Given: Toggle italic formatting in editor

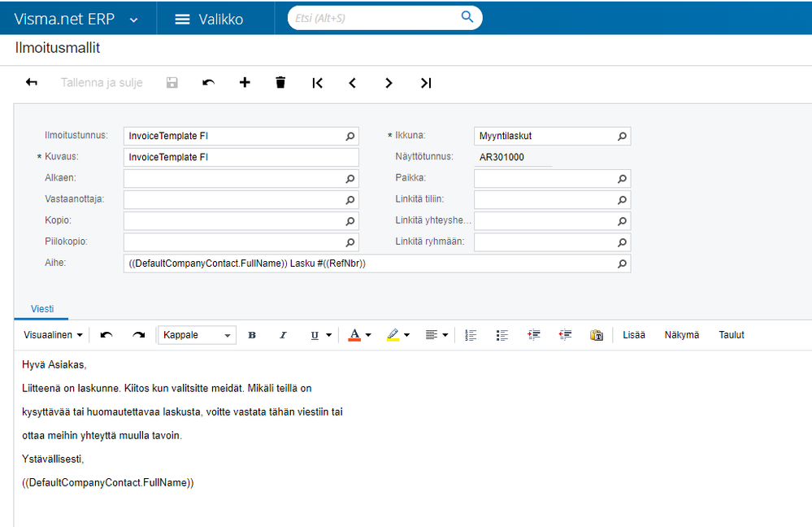Looking at the screenshot, I should coord(284,335).
